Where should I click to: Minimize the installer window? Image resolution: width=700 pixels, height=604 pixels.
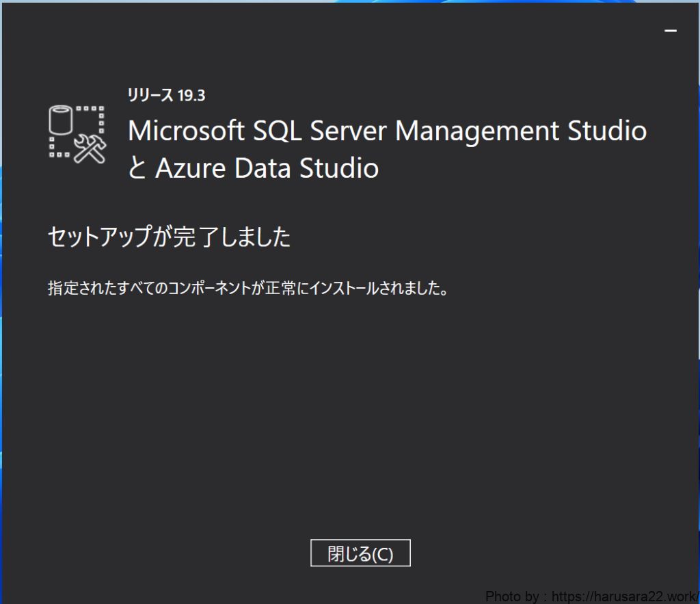671,31
